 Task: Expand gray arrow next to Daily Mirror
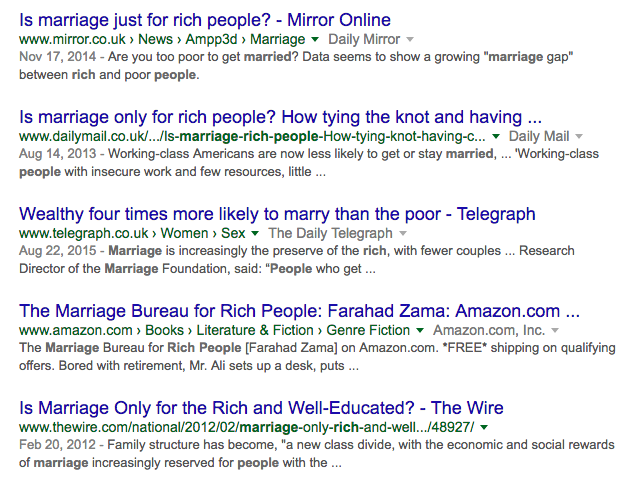[410, 39]
